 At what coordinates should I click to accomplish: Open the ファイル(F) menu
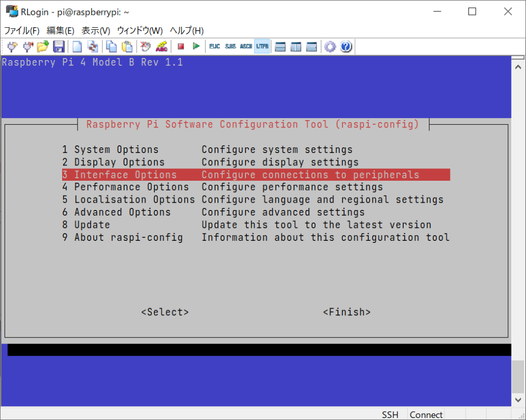pos(22,30)
